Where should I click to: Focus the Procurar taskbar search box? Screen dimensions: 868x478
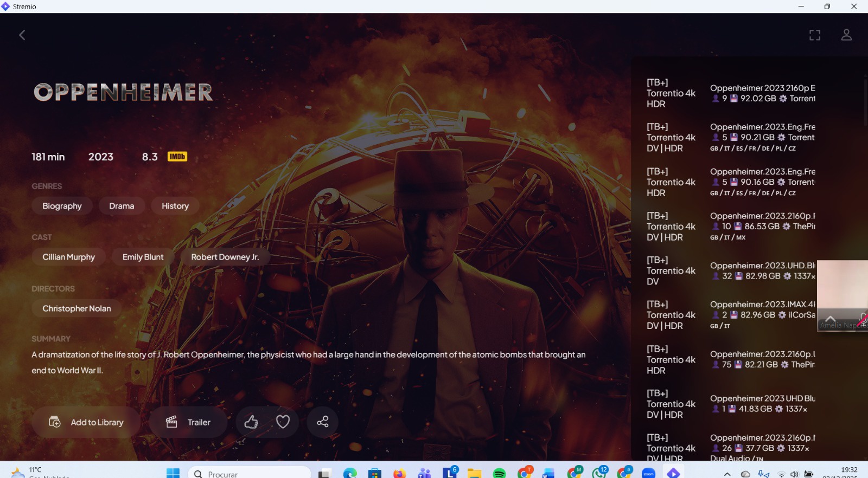(250, 473)
